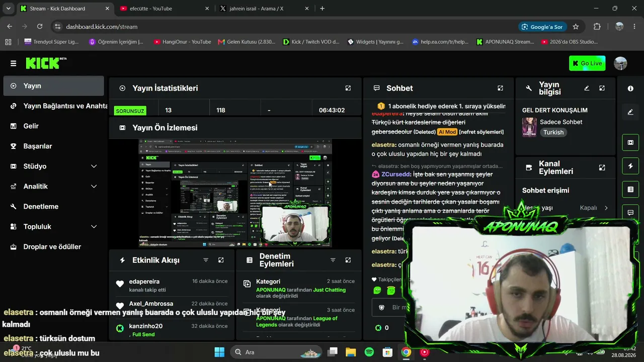Open Denetleme in the sidebar
The height and width of the screenshot is (362, 644).
[x=53, y=207]
